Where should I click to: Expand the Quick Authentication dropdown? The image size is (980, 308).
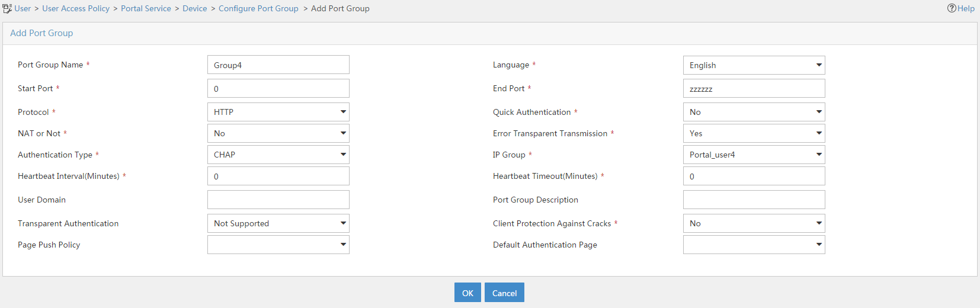click(754, 112)
